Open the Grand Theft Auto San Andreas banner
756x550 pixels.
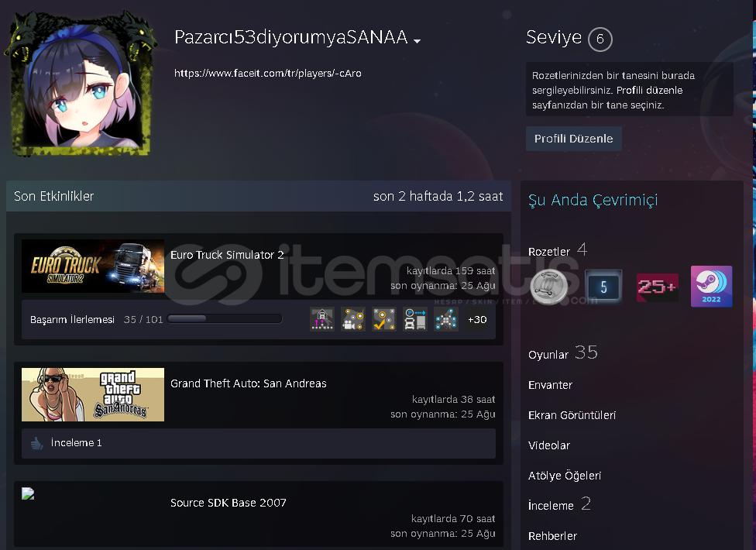(93, 395)
